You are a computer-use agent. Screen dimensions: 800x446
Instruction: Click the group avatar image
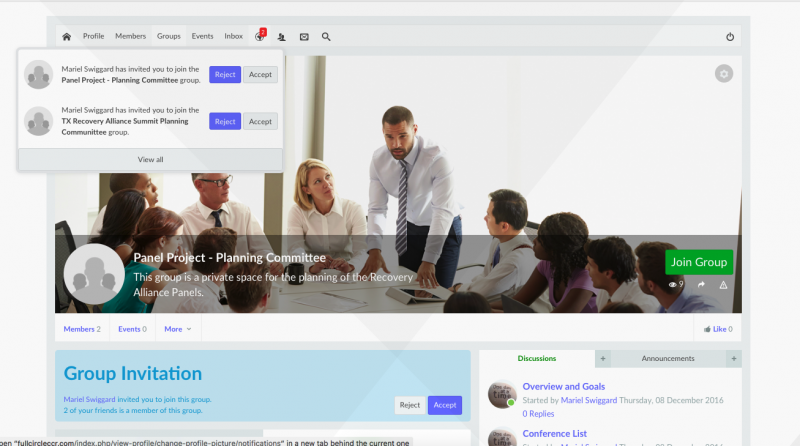click(x=94, y=274)
